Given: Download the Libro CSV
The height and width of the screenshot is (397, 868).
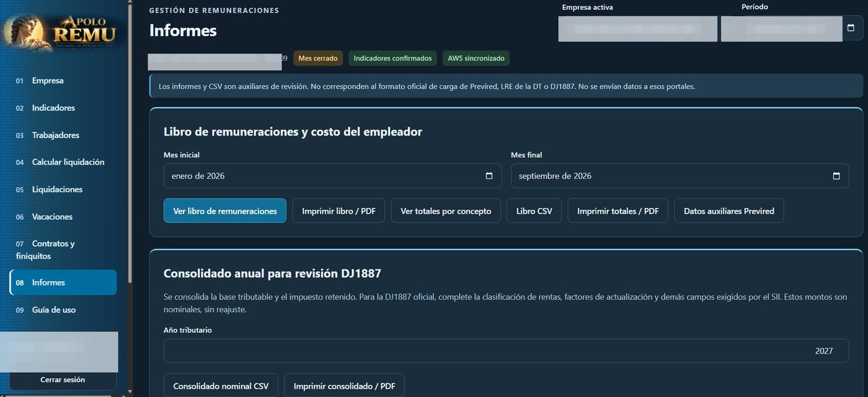Looking at the screenshot, I should [534, 211].
